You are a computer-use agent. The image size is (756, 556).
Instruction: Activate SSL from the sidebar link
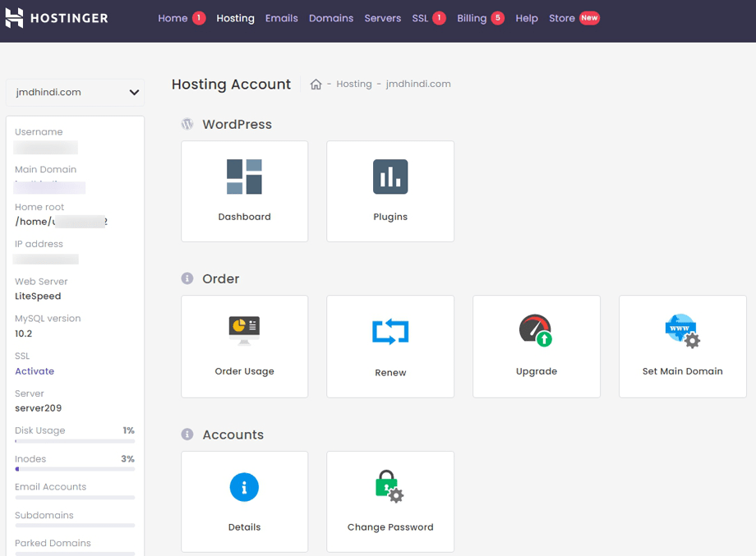pyautogui.click(x=35, y=371)
